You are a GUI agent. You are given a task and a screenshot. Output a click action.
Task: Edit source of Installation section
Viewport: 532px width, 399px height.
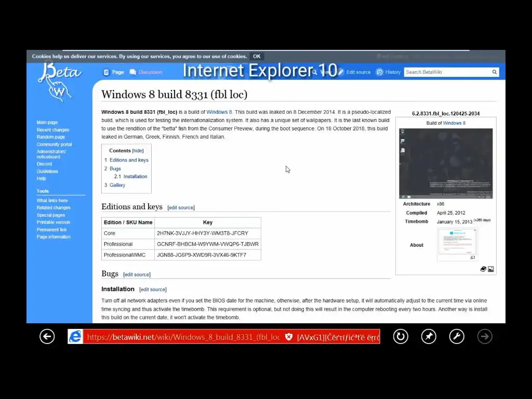click(x=153, y=289)
